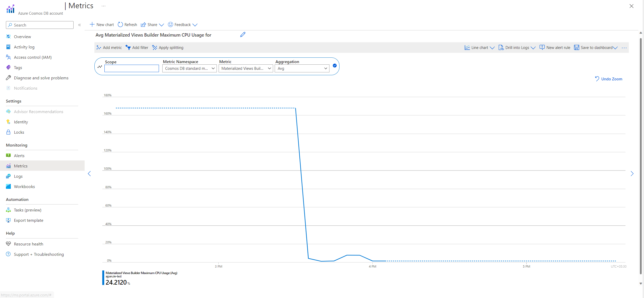Image resolution: width=644 pixels, height=298 pixels.
Task: Click the Refresh icon in the toolbar
Action: click(120, 24)
